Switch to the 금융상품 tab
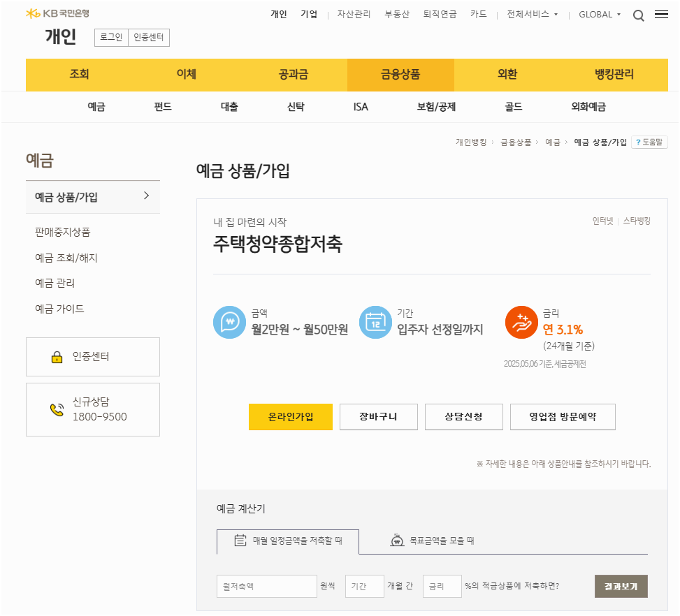 [400, 75]
